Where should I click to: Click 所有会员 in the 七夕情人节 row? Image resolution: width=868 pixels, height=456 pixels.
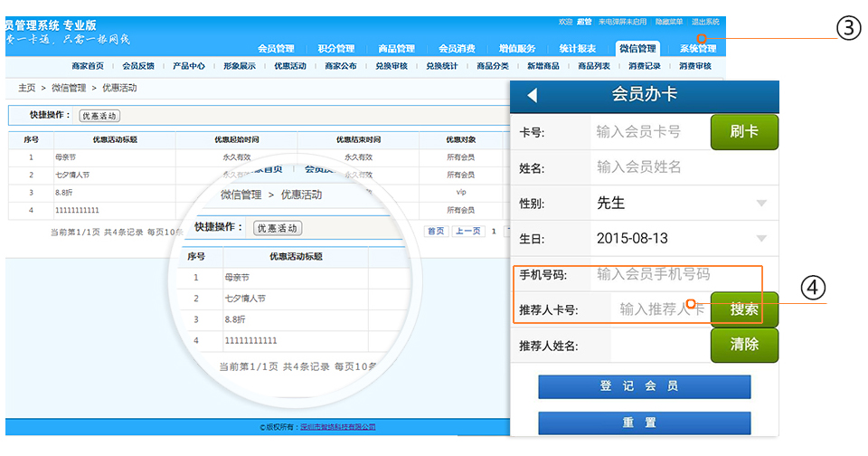pyautogui.click(x=460, y=176)
